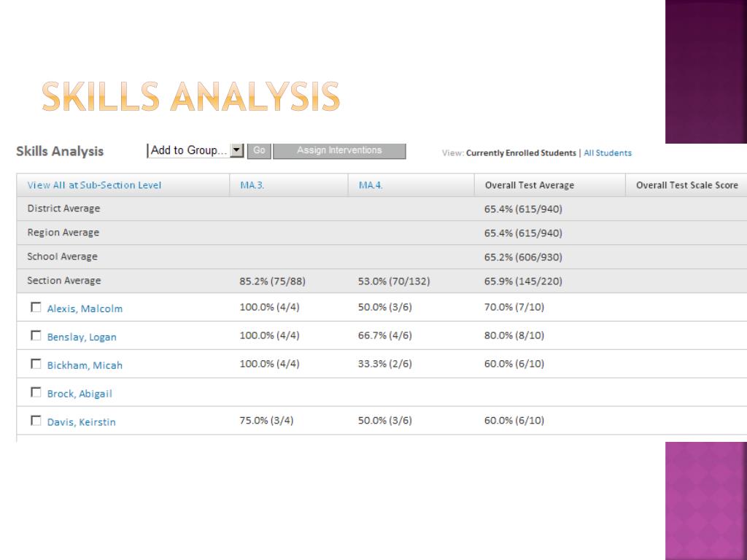Select the Region Average row label
The image size is (747, 560).
click(x=63, y=233)
